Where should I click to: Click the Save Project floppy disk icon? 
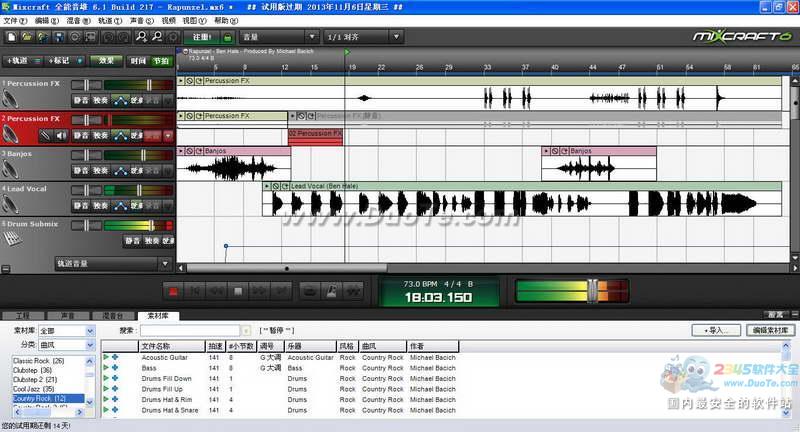pos(59,37)
